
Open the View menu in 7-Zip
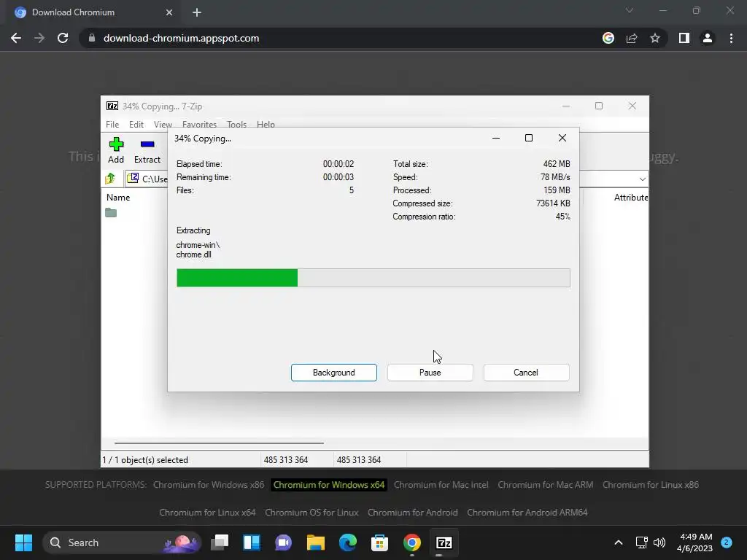[163, 124]
